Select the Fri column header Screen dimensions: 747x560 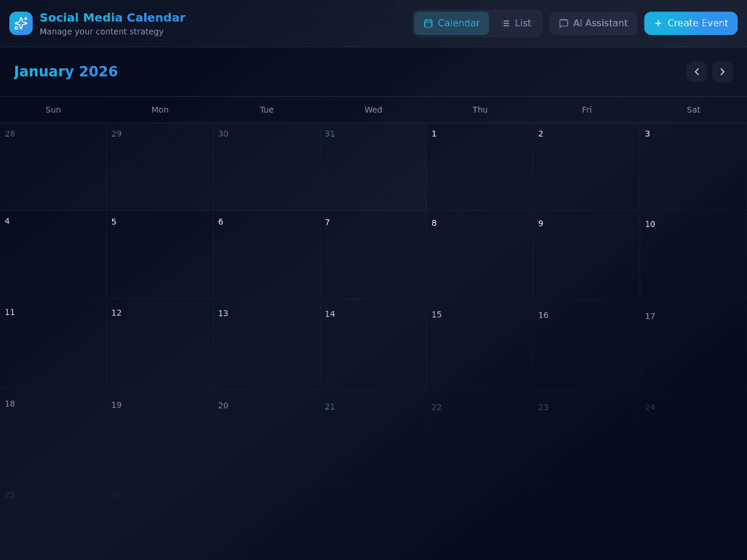point(587,110)
